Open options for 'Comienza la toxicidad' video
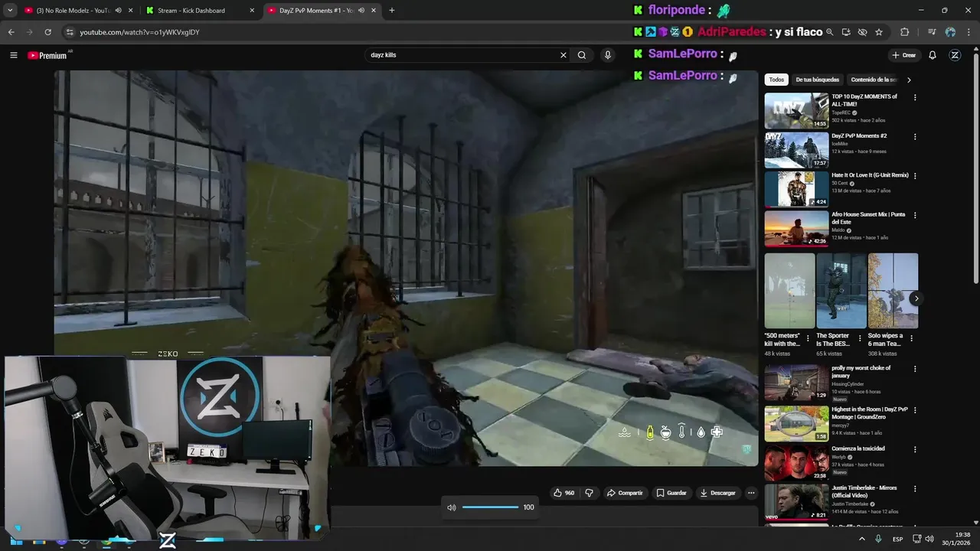 [915, 449]
